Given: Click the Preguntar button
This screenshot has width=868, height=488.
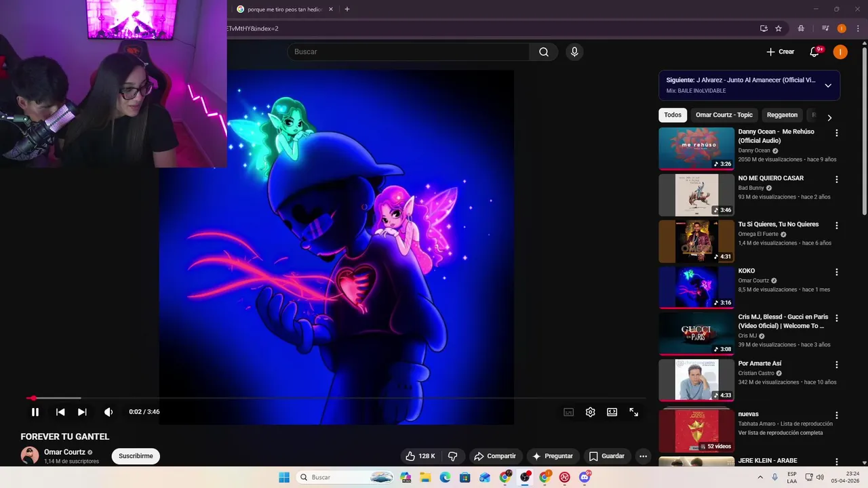Looking at the screenshot, I should coord(553,456).
